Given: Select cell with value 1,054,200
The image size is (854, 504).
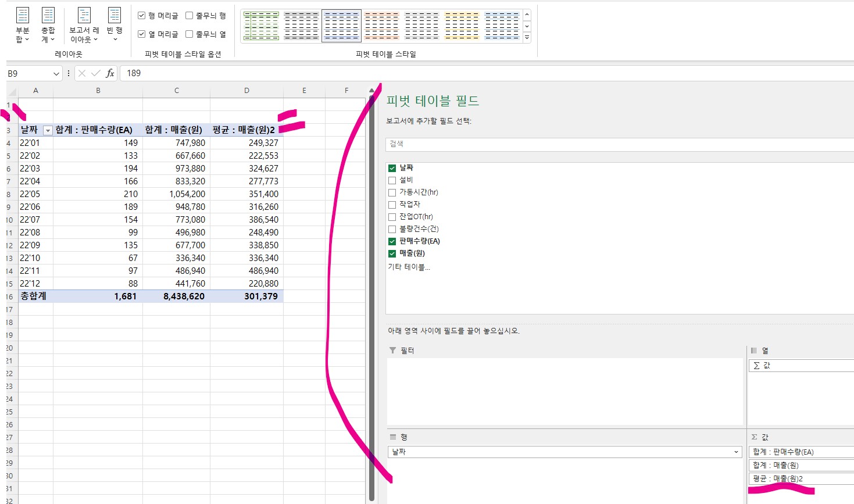Looking at the screenshot, I should coord(177,194).
